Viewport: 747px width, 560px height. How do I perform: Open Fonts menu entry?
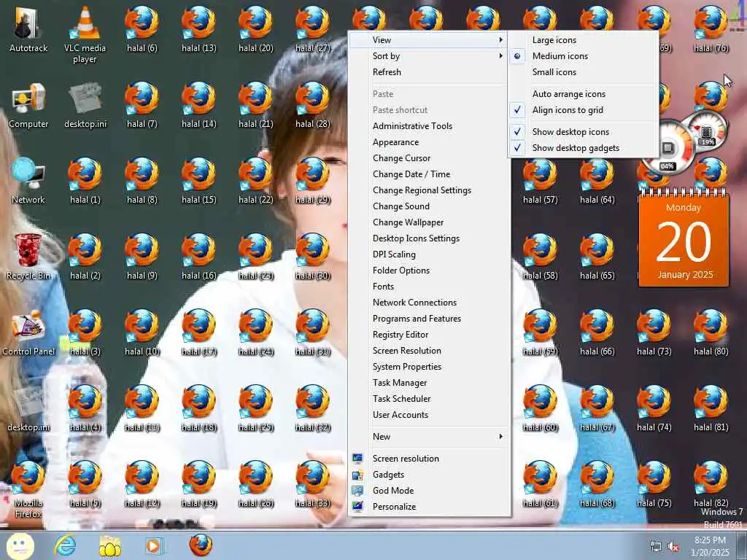[429, 287]
